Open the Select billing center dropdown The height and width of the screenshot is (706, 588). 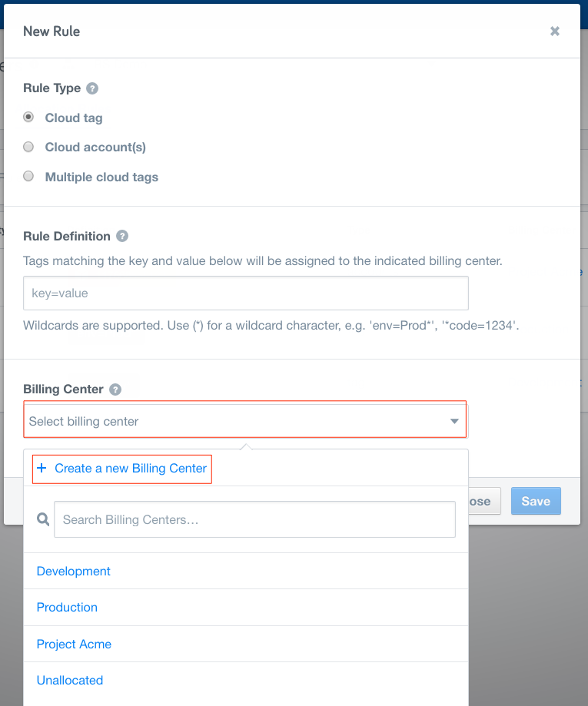point(245,421)
